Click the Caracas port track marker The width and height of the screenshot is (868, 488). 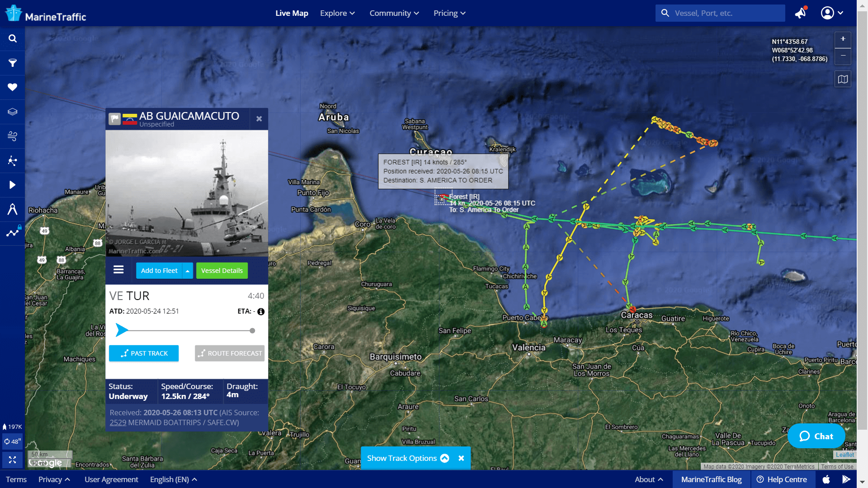pyautogui.click(x=632, y=310)
